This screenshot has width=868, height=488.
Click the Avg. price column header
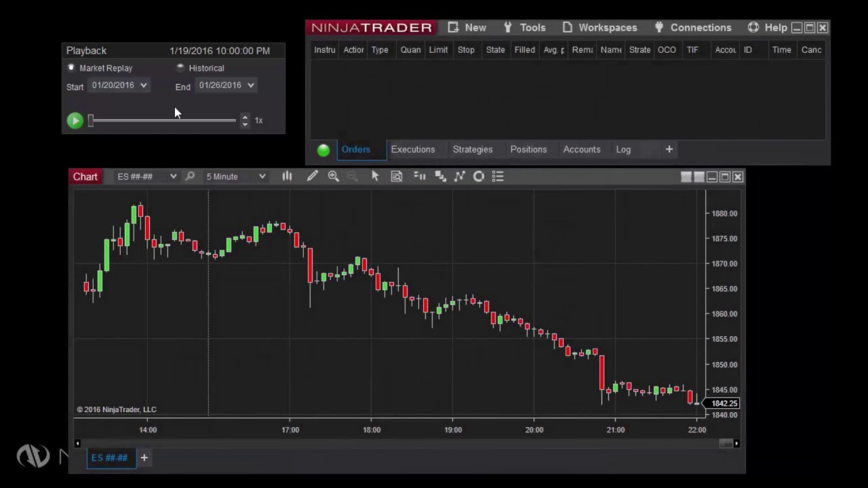553,50
